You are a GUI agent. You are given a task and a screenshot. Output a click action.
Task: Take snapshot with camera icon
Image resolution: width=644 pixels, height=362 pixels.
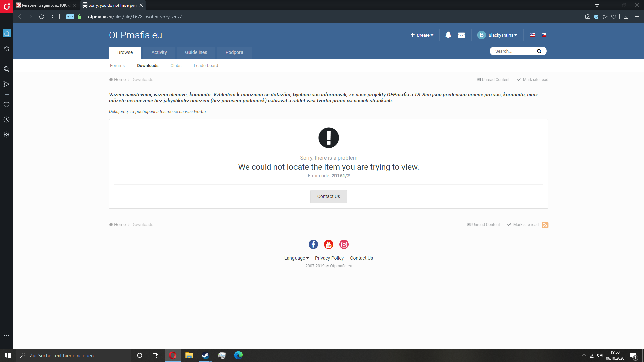point(587,17)
